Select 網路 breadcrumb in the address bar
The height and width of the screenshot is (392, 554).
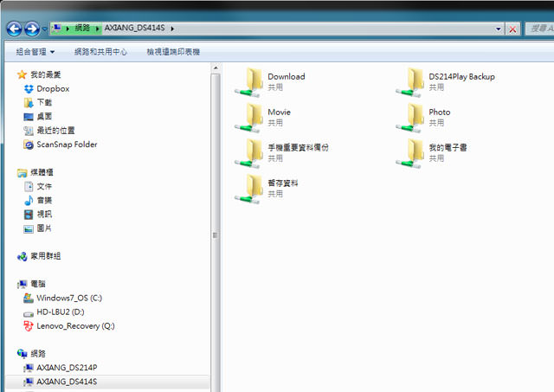pyautogui.click(x=82, y=28)
